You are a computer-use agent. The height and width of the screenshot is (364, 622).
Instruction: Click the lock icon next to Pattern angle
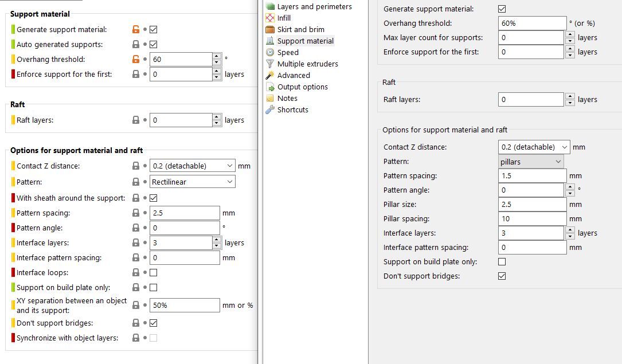[136, 228]
